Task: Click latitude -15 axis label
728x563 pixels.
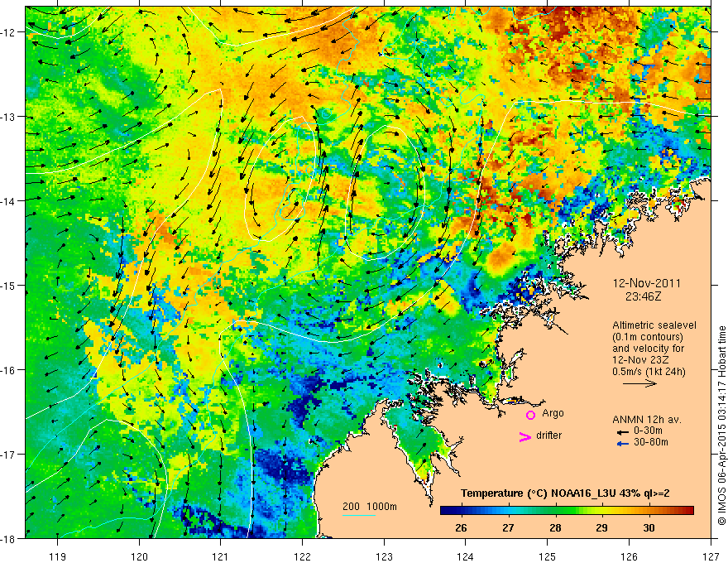Action: [x=10, y=285]
